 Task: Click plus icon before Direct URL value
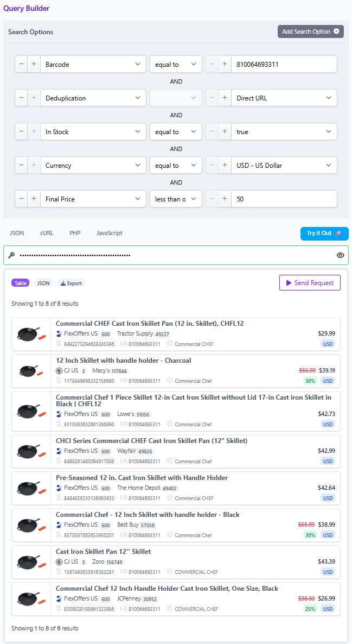(225, 98)
